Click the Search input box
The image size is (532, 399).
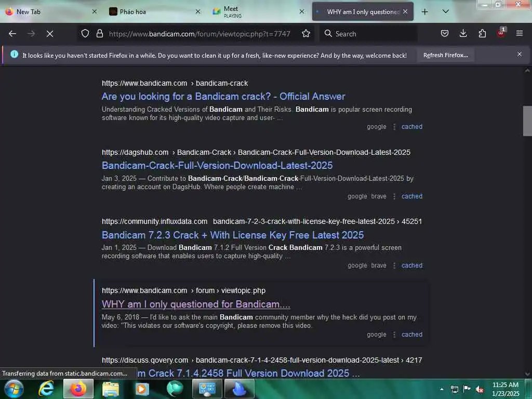368,34
